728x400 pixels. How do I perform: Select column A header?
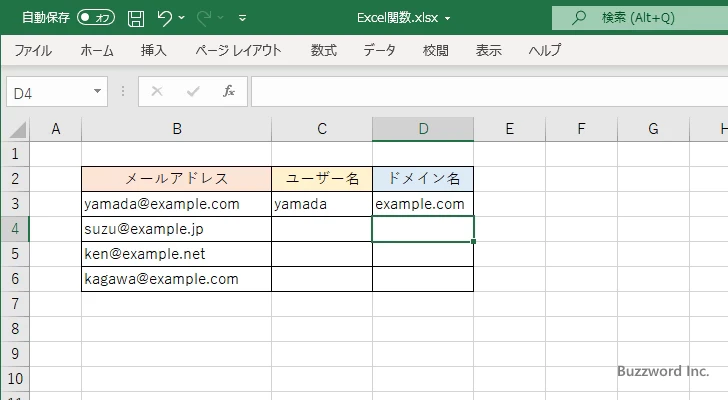click(x=56, y=129)
